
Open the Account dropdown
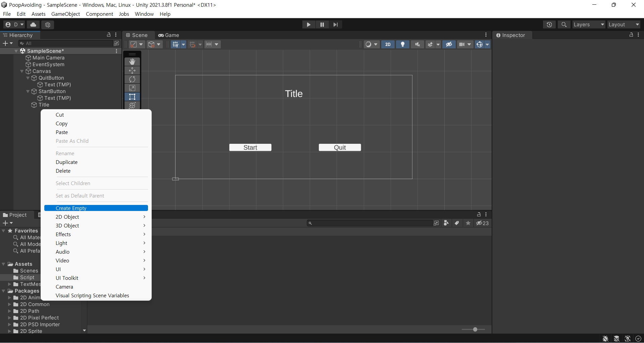pos(14,25)
